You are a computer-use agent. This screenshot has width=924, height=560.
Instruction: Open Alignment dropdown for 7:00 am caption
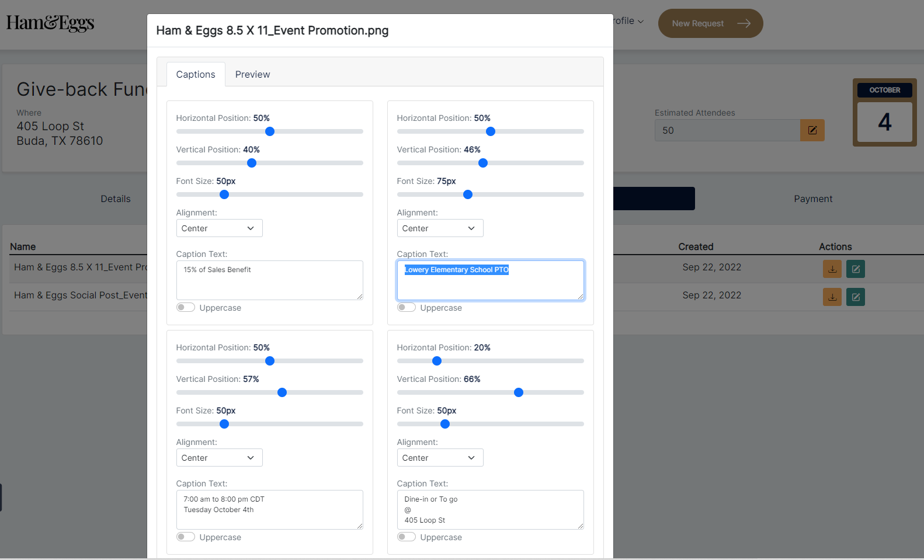(x=219, y=458)
